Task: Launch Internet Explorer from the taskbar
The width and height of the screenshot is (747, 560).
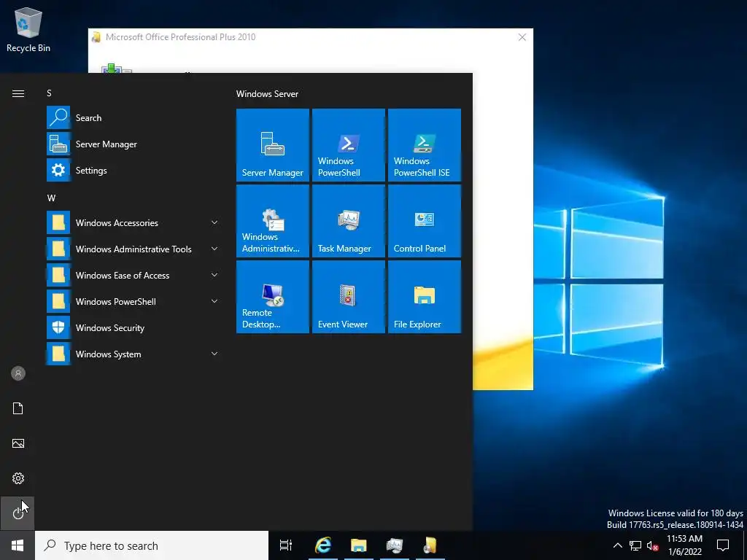Action: (323, 545)
